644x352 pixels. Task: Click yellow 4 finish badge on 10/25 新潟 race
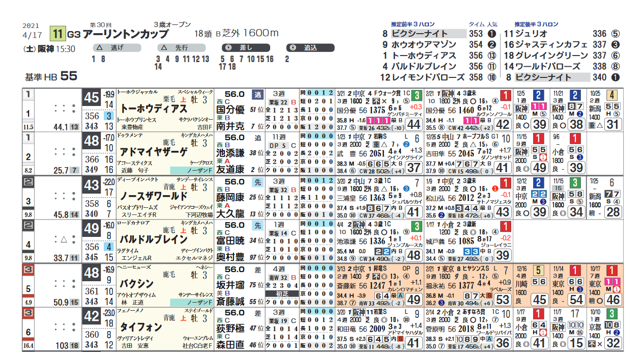pos(612,95)
